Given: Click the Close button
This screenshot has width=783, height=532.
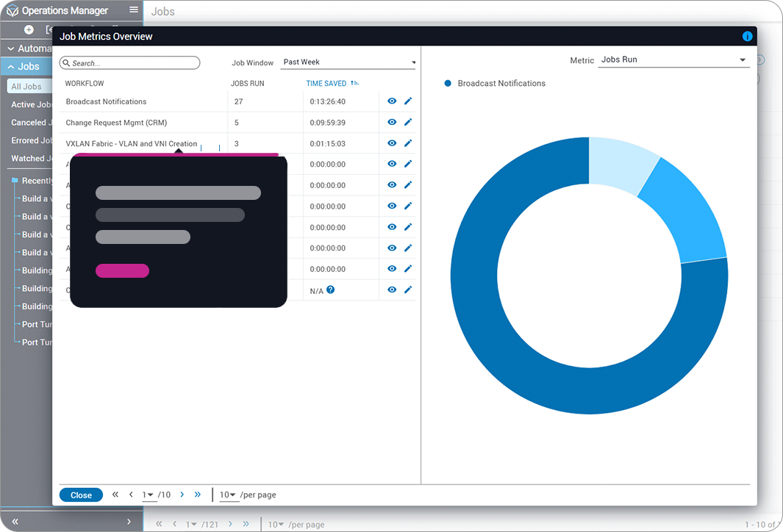Looking at the screenshot, I should tap(81, 495).
